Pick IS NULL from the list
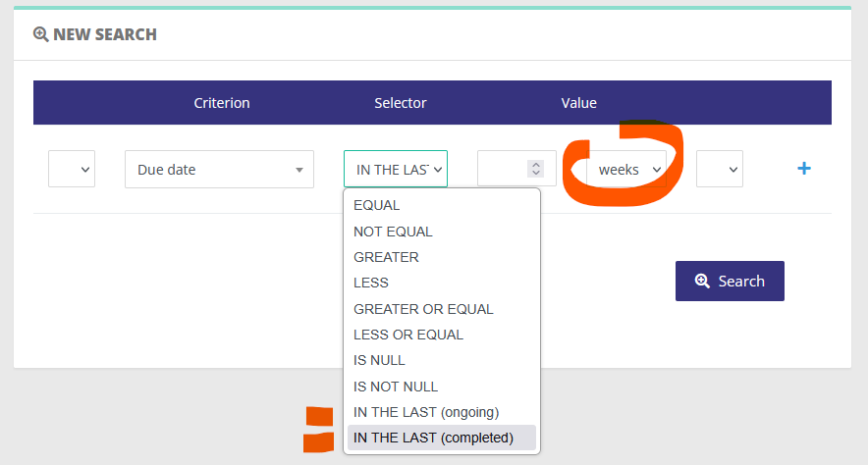This screenshot has height=465, width=868. click(379, 360)
